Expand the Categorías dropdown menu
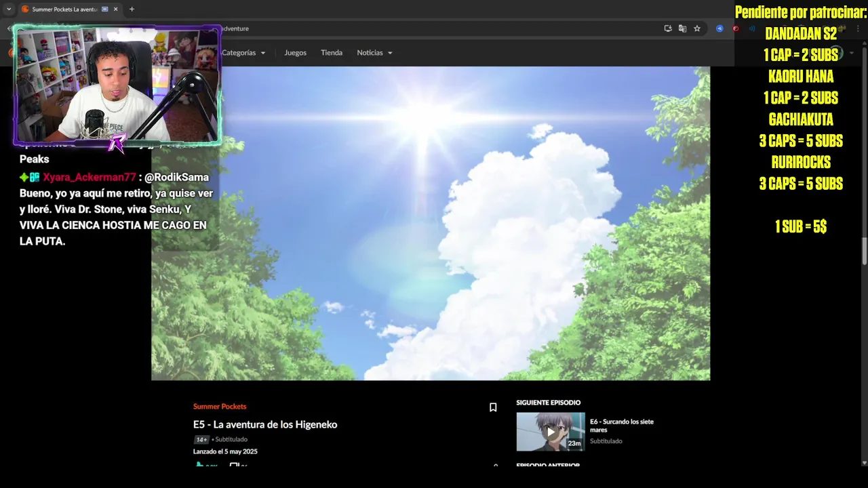This screenshot has width=868, height=488. click(243, 52)
